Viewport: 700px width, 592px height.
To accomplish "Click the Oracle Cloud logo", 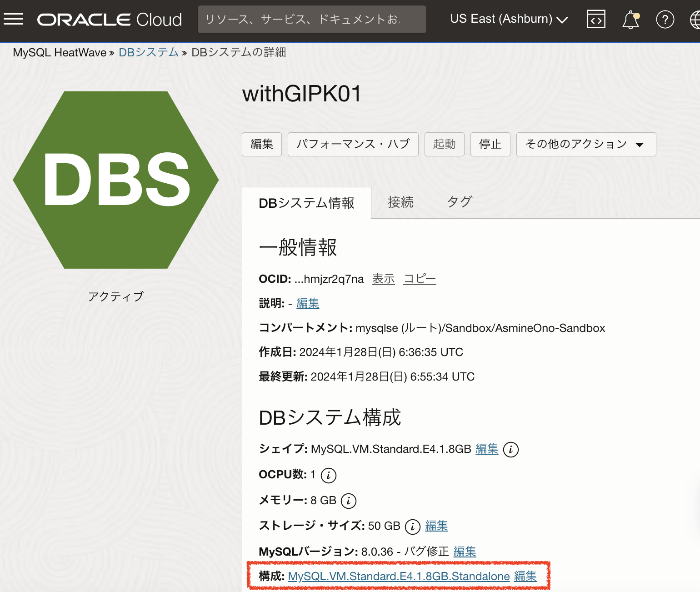I will point(110,20).
